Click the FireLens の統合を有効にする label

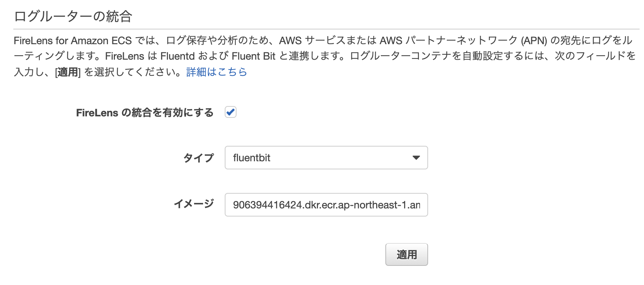144,112
